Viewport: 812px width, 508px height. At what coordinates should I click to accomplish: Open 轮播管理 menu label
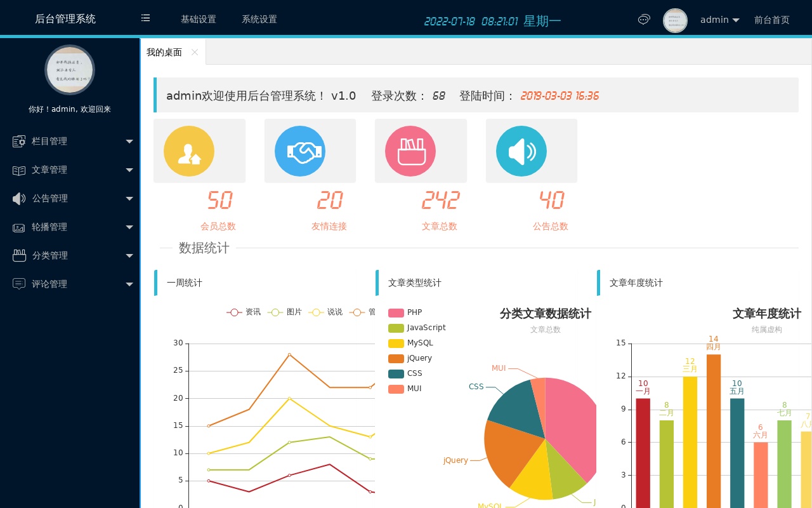click(x=49, y=227)
